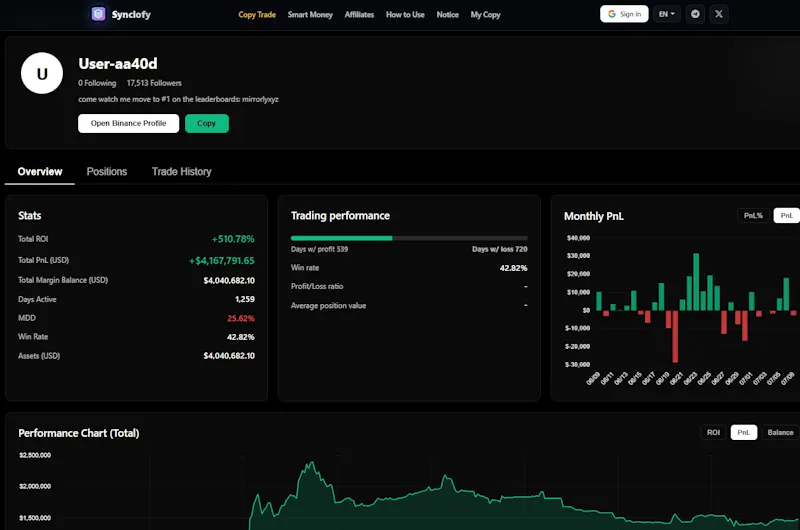800x530 pixels.
Task: Click the MDD value 25.62%
Action: tap(241, 318)
